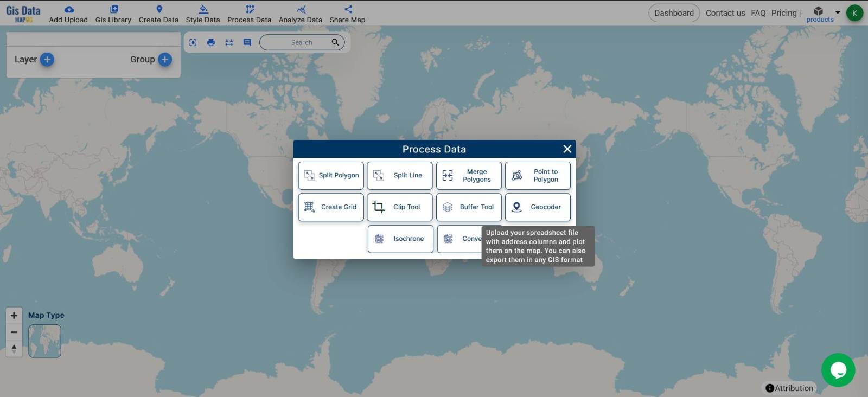Click the search magnifier icon

click(x=335, y=42)
